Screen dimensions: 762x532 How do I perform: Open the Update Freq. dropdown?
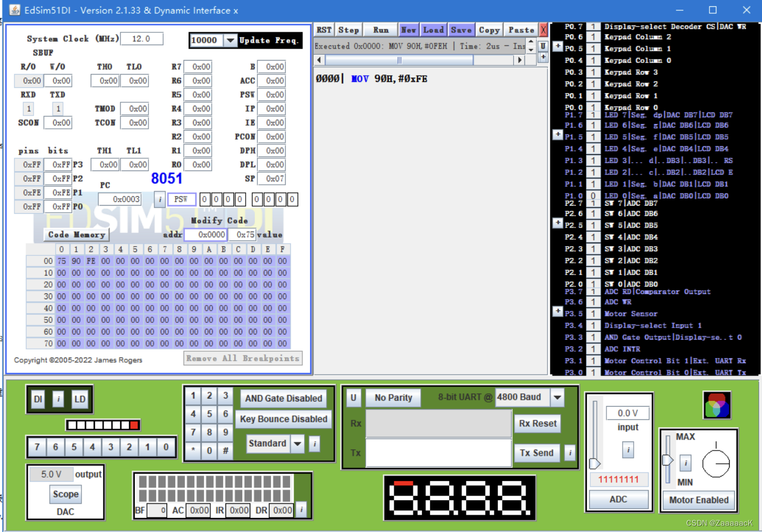click(230, 40)
